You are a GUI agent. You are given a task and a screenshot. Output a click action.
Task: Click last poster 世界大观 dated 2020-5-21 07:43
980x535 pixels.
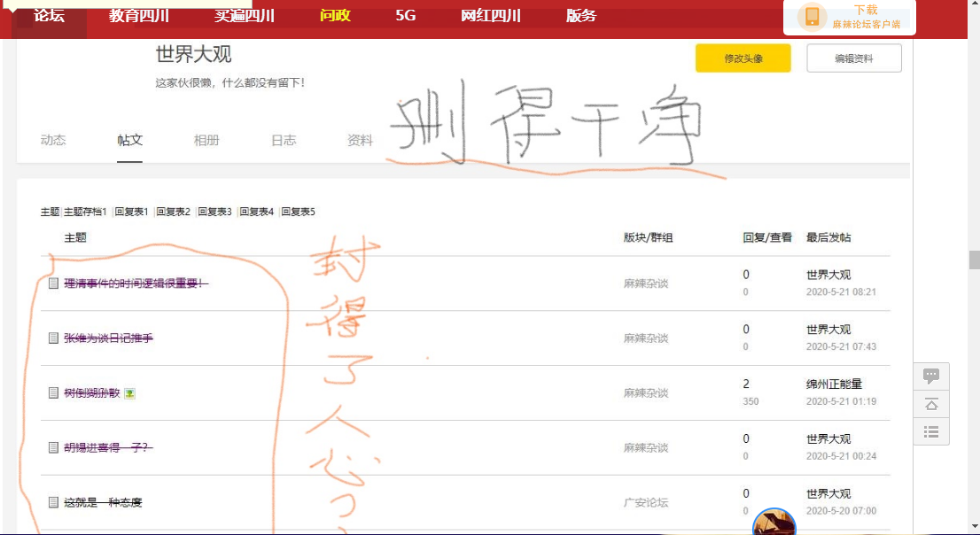click(828, 330)
